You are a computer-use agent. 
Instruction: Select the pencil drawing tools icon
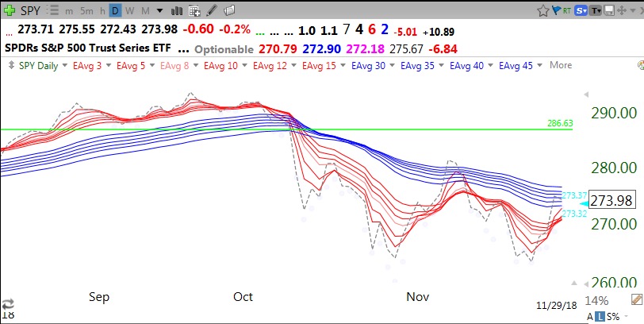212,10
